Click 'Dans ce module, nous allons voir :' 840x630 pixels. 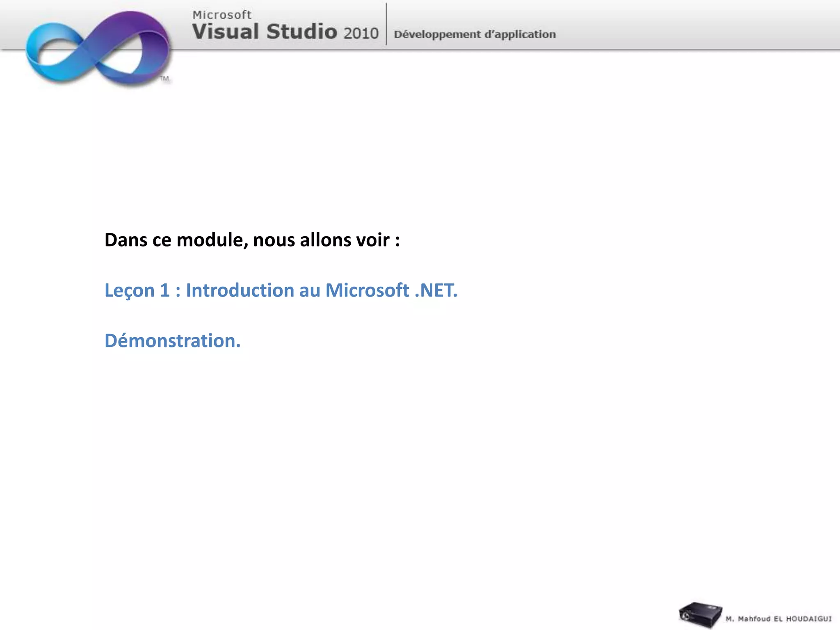[x=252, y=240]
